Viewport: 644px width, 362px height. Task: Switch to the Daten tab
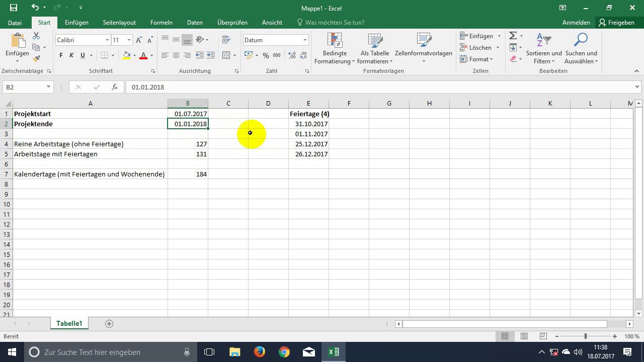click(195, 23)
